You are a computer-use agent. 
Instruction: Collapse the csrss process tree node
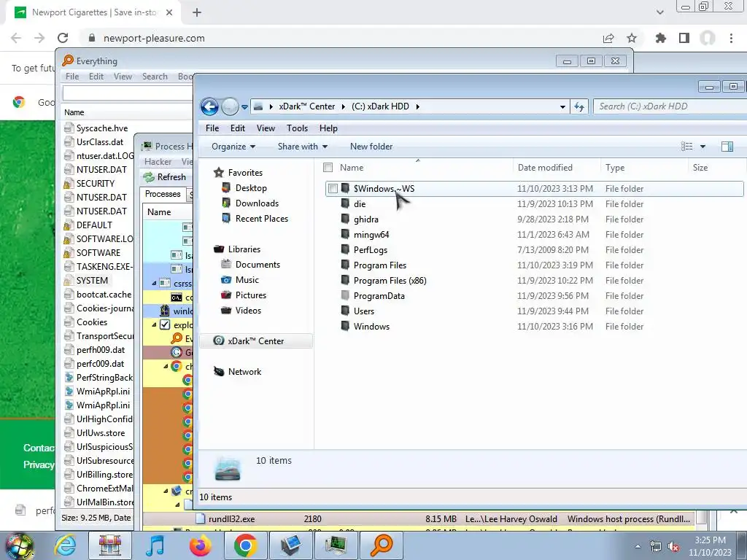click(x=154, y=284)
